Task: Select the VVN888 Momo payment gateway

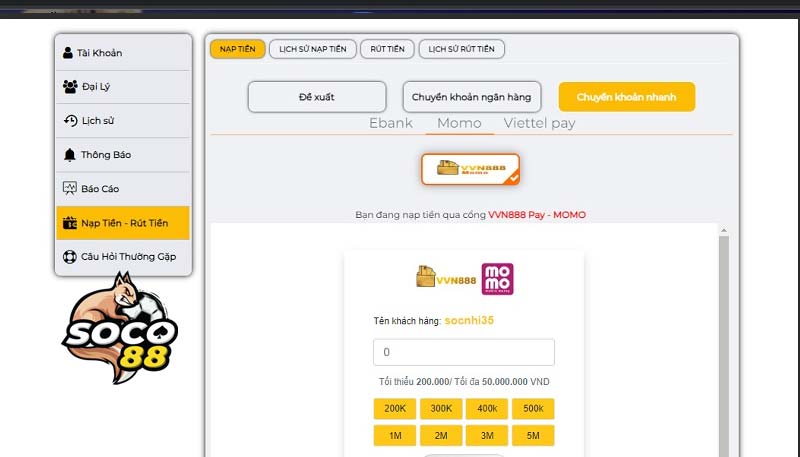Action: (470, 170)
